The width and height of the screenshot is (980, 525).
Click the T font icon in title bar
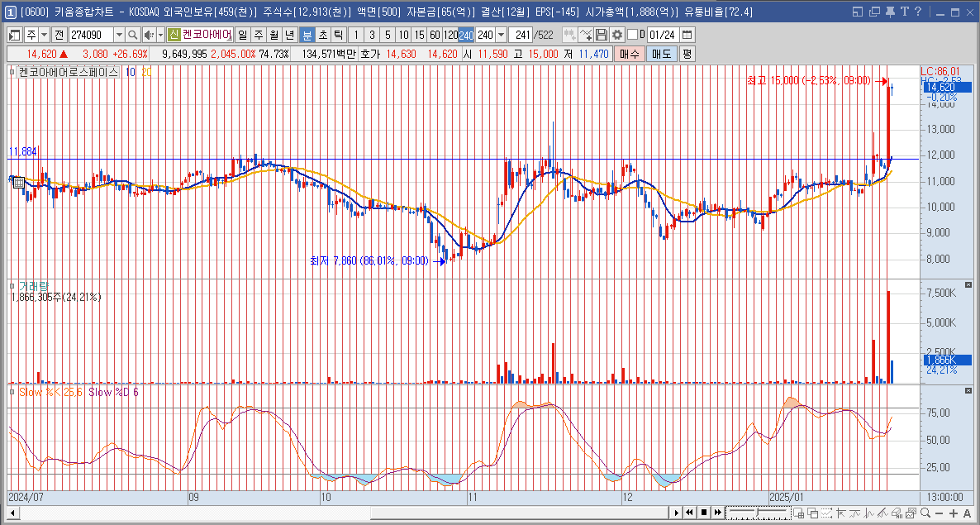click(x=904, y=12)
